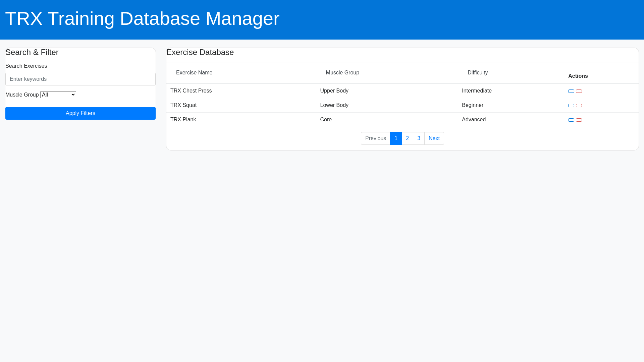Click the Previous pagination link
This screenshot has height=362, width=644.
pos(375,138)
